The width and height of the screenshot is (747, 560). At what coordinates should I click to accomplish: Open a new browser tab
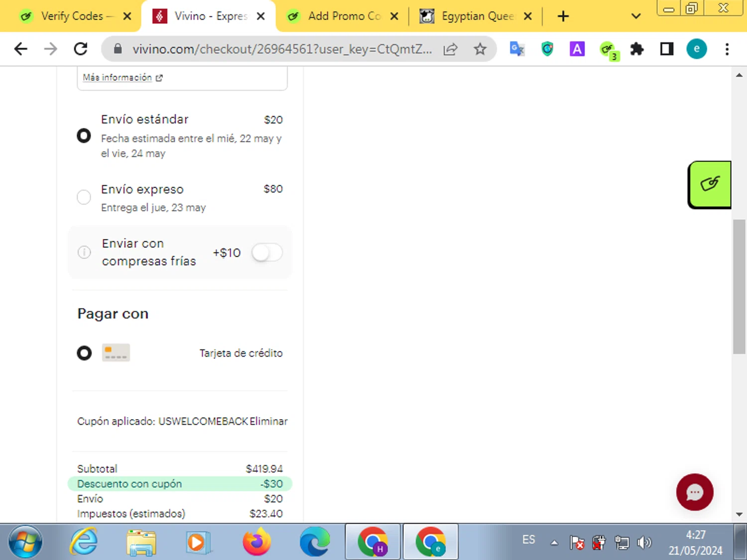point(563,16)
